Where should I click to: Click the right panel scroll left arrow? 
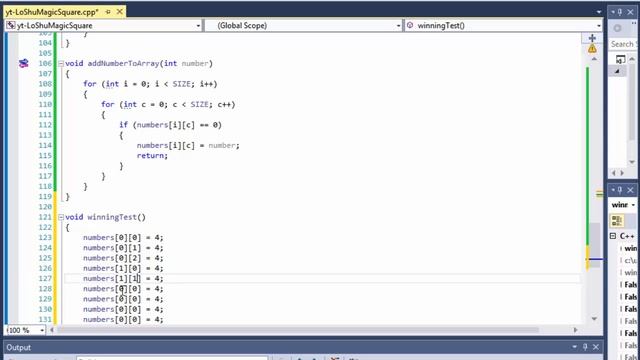(x=613, y=173)
